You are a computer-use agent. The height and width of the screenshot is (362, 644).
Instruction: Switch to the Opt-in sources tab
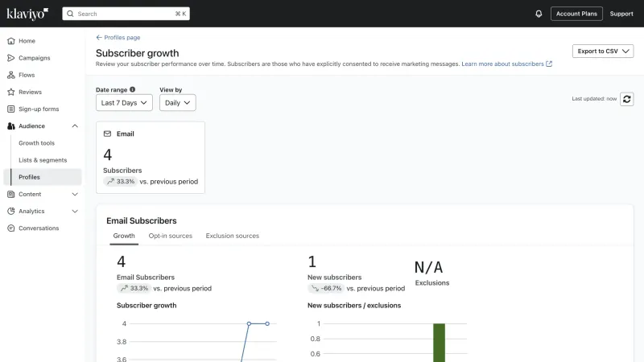[x=171, y=236]
